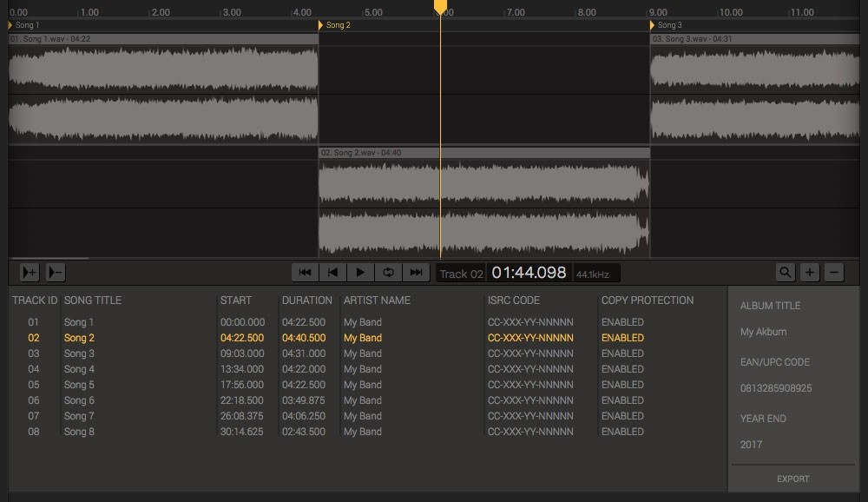
Task: Go to the previous track marker
Action: (x=332, y=272)
